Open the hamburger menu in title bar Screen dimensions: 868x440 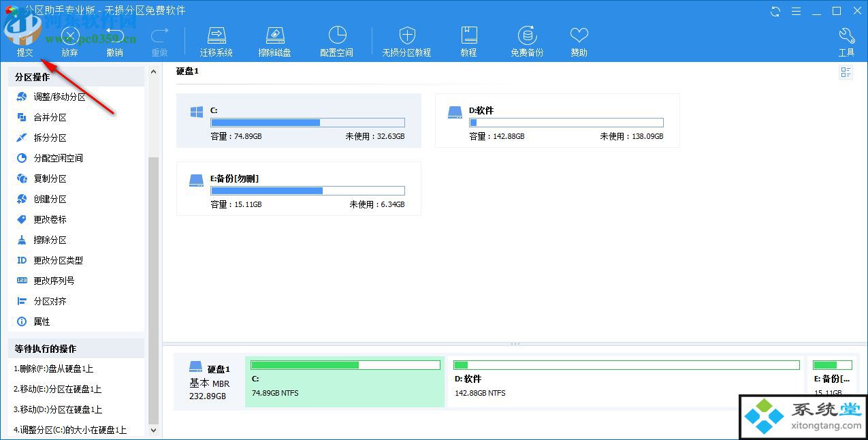pyautogui.click(x=796, y=11)
